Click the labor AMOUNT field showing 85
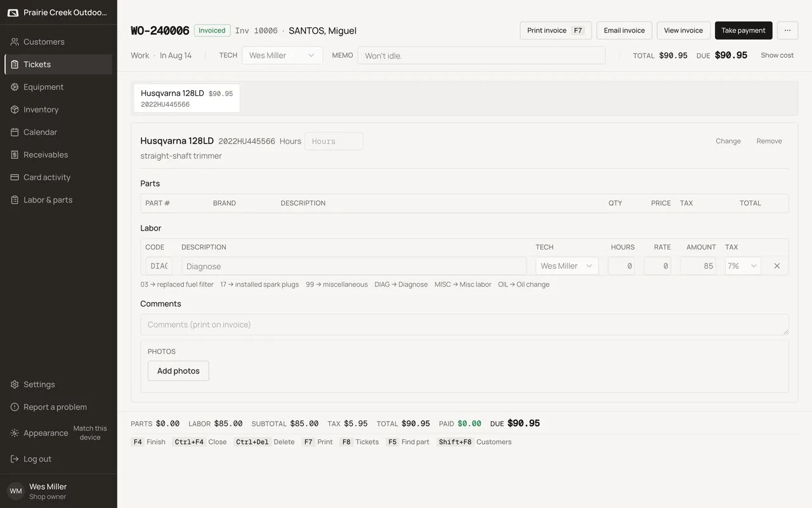The height and width of the screenshot is (508, 812). click(x=698, y=266)
